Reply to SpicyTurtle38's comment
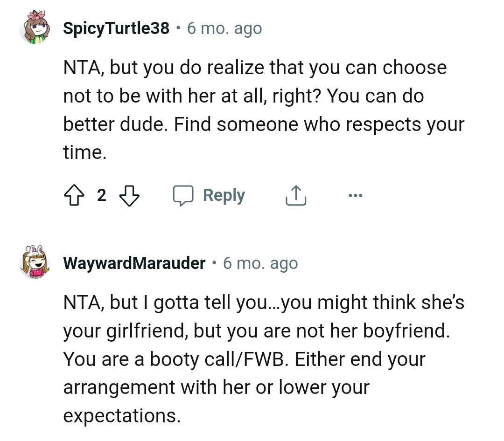Image resolution: width=504 pixels, height=441 pixels. (224, 195)
